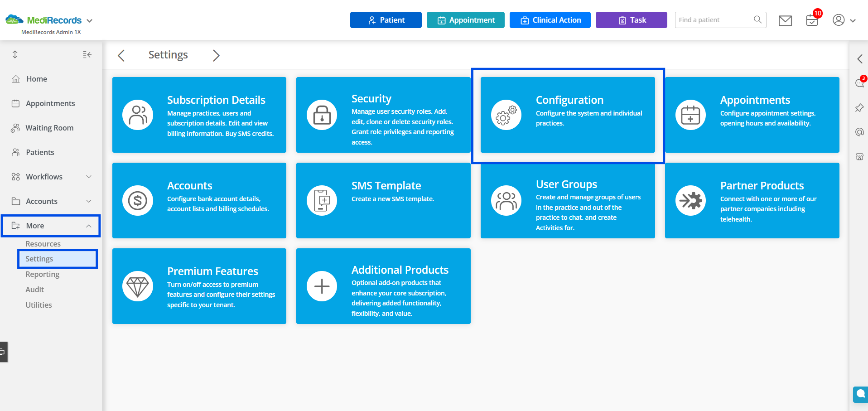Collapse the sidebar menu icon

point(87,55)
